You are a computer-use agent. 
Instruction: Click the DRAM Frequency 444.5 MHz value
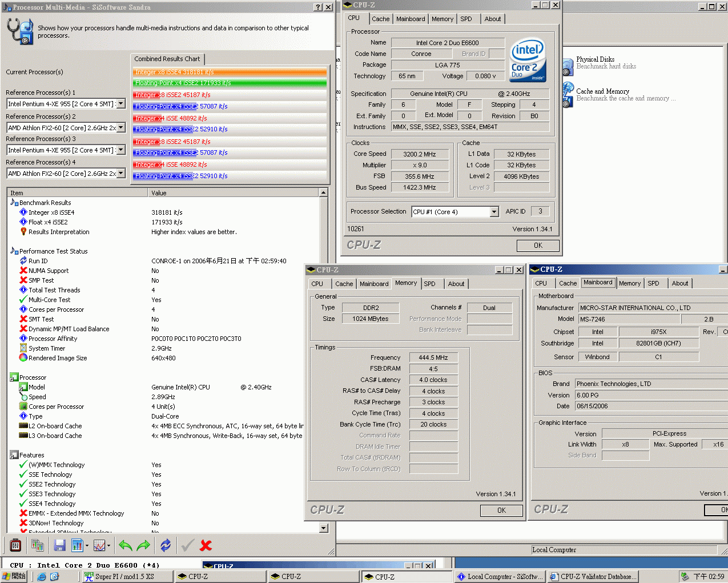pos(433,357)
